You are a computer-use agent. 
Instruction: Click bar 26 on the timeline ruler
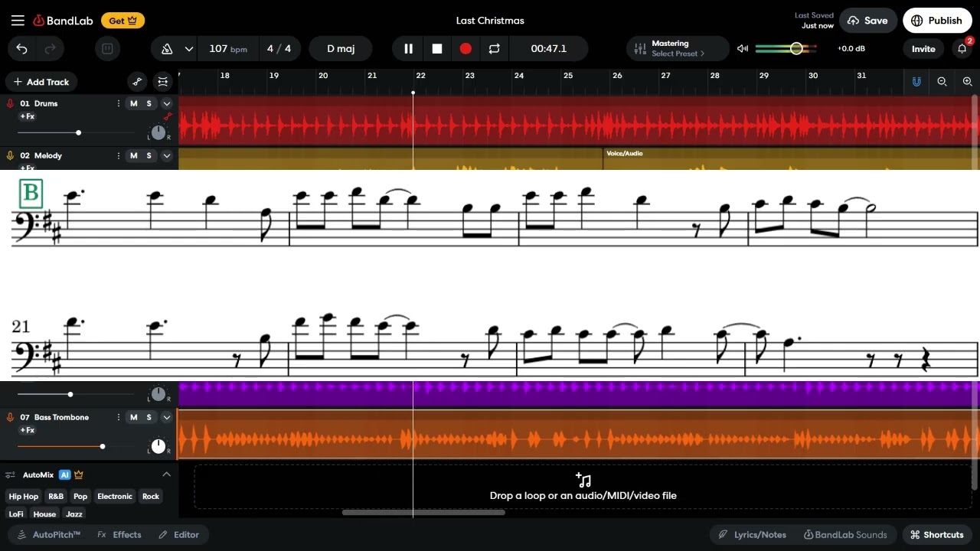pos(617,76)
